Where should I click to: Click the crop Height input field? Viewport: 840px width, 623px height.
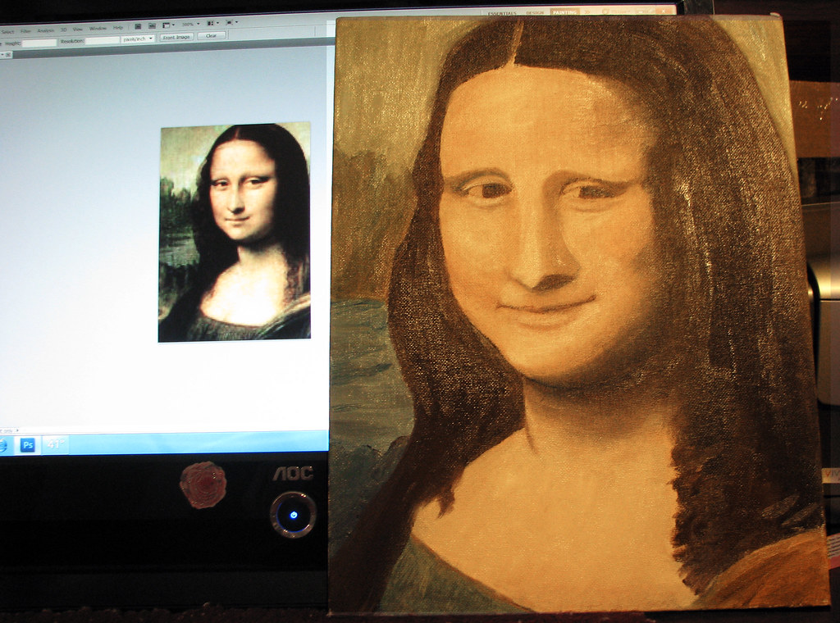(x=39, y=43)
